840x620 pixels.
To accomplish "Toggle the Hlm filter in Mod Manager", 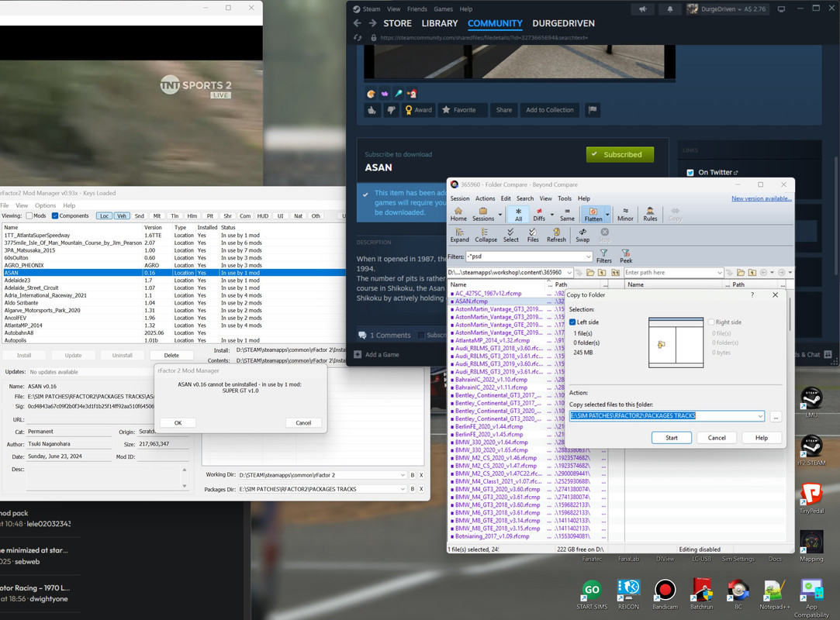I will point(192,215).
